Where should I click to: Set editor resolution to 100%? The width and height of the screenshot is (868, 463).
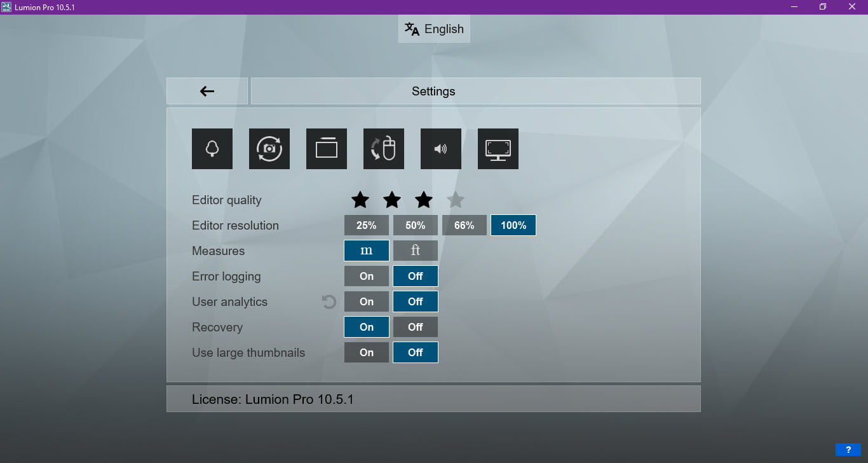tap(513, 225)
